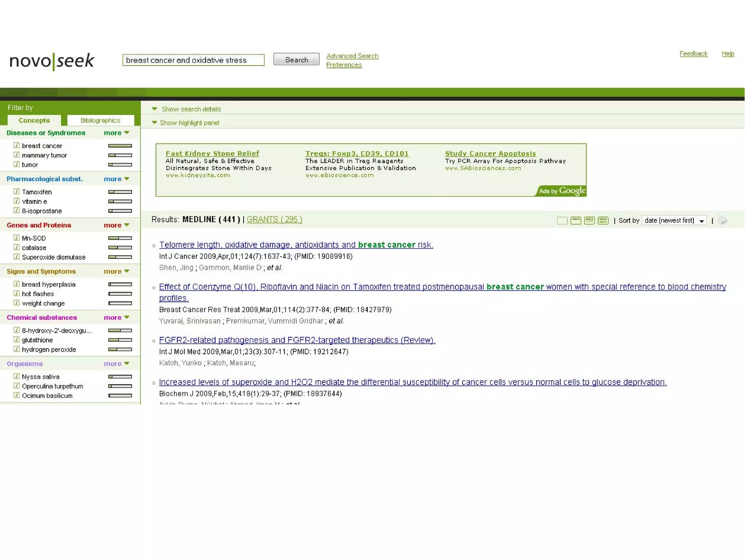Filter by Tamoxifen concept
The height and width of the screenshot is (560, 747).
tap(37, 192)
